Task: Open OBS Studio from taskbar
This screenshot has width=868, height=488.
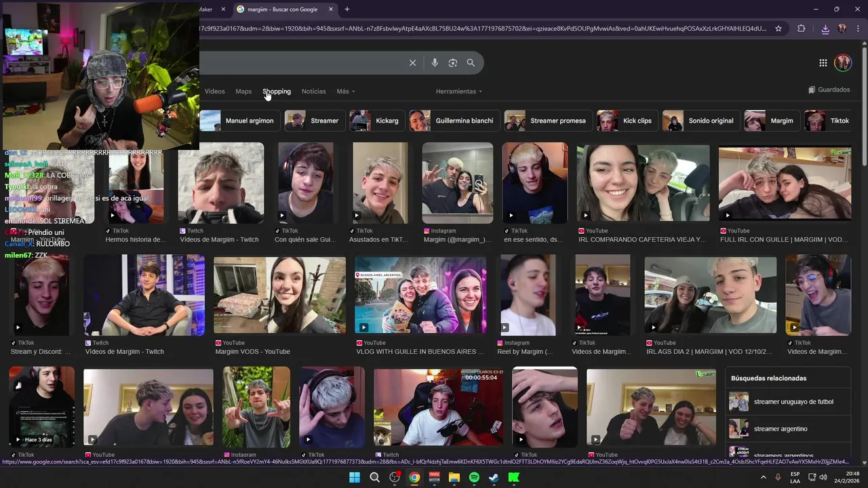Action: [x=395, y=477]
